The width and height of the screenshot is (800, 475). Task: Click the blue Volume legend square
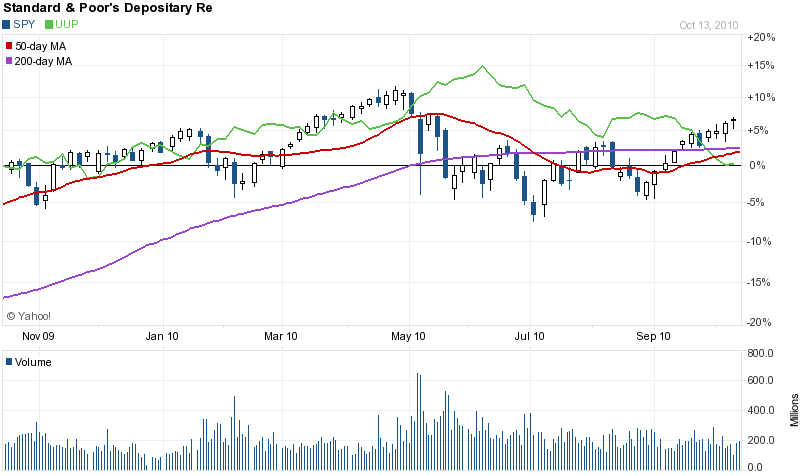click(9, 362)
